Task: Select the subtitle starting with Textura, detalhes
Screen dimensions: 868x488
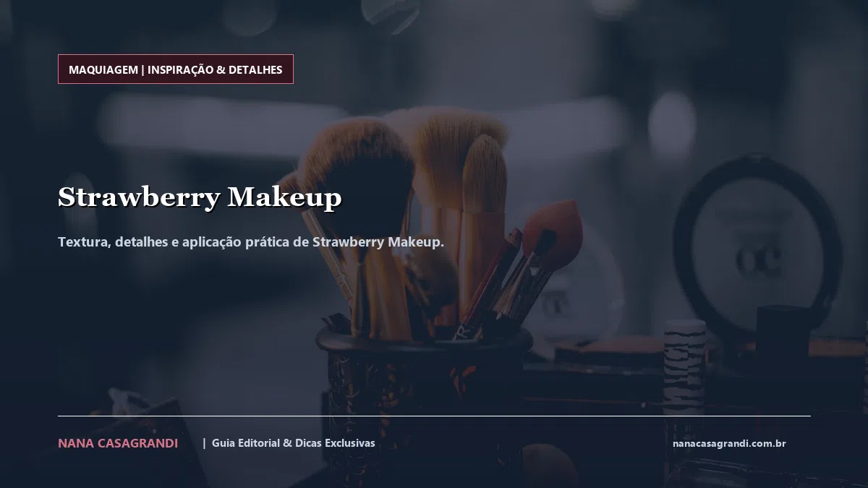Action: pos(251,241)
